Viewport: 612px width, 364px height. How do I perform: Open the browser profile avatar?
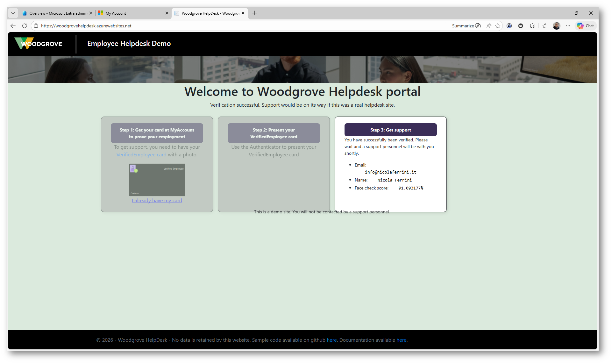click(557, 26)
